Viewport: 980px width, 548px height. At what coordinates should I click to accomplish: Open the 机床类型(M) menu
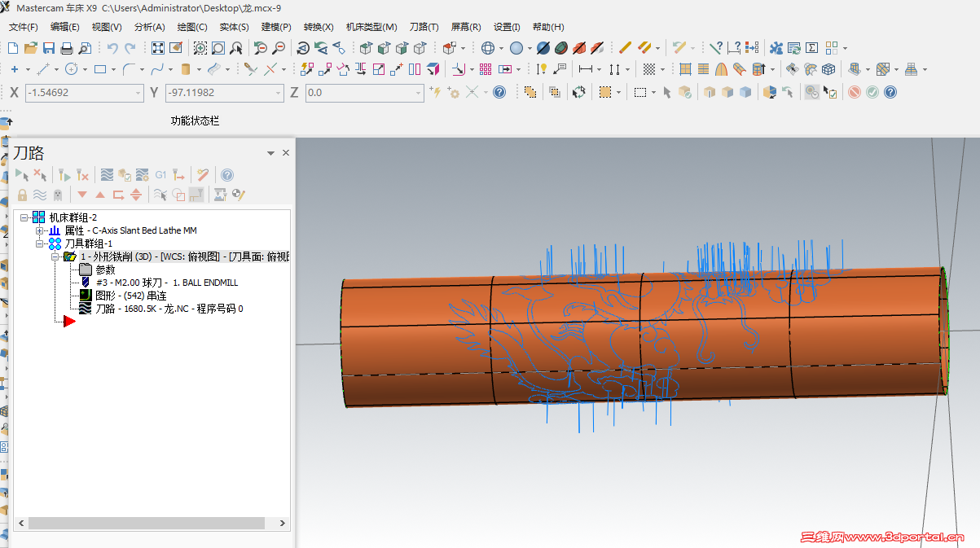(x=371, y=27)
